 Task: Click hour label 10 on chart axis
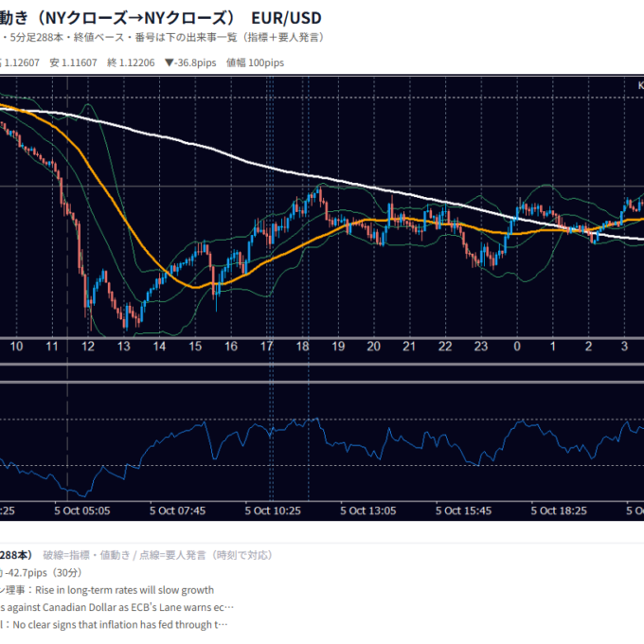coord(16,347)
